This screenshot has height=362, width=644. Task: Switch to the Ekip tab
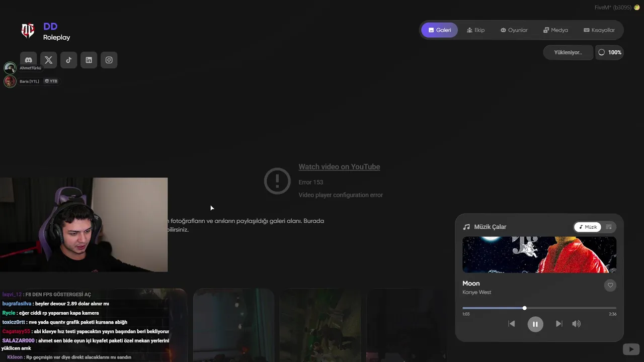point(476,30)
